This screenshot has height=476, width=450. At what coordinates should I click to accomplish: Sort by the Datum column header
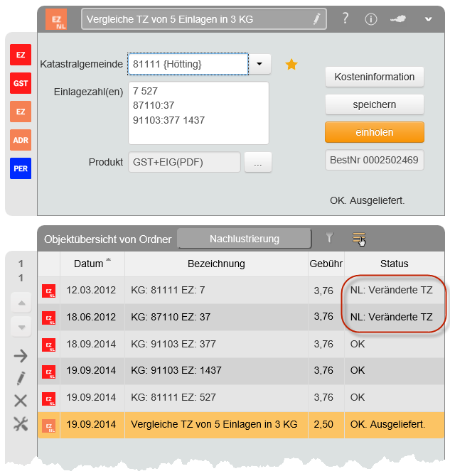(x=92, y=264)
